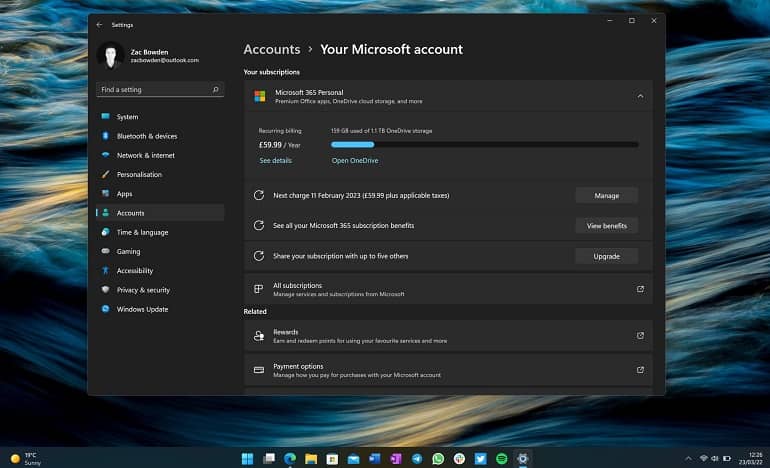This screenshot has width=770, height=468.
Task: Open Accessibility settings
Action: click(160, 271)
